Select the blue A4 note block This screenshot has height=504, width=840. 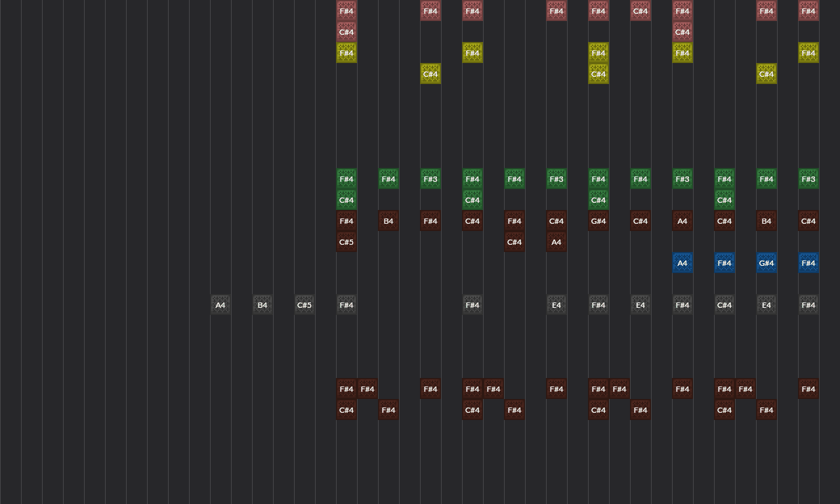coord(682,263)
